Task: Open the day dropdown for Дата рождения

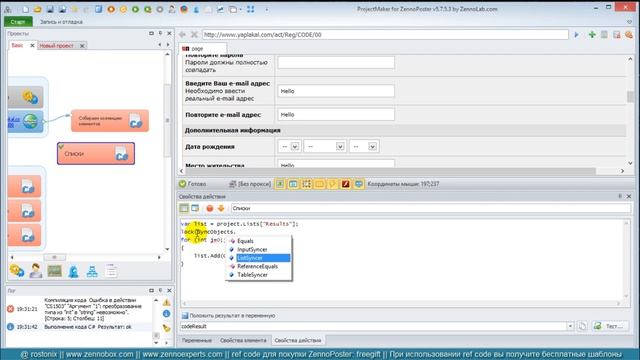Action: tap(295, 147)
